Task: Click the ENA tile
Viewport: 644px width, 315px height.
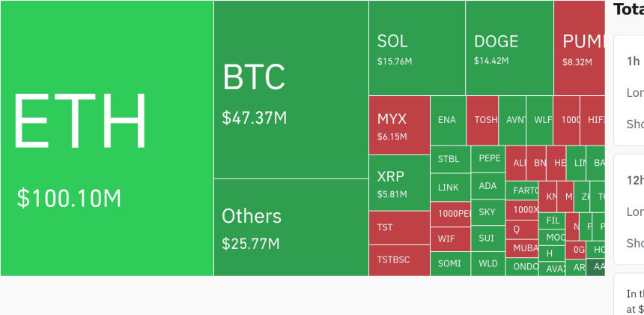Action: pyautogui.click(x=447, y=120)
